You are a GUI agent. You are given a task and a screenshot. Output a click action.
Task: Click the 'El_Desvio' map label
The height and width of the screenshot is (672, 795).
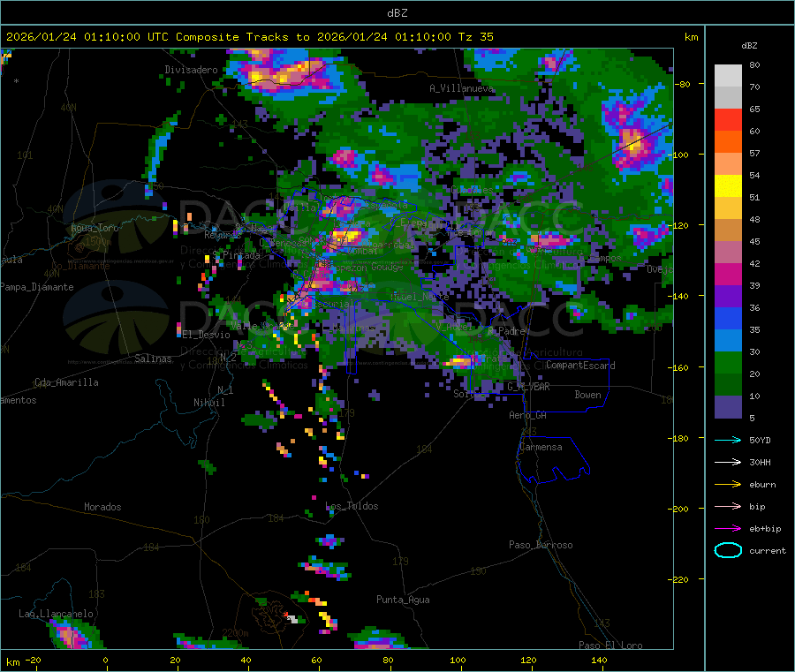(207, 335)
